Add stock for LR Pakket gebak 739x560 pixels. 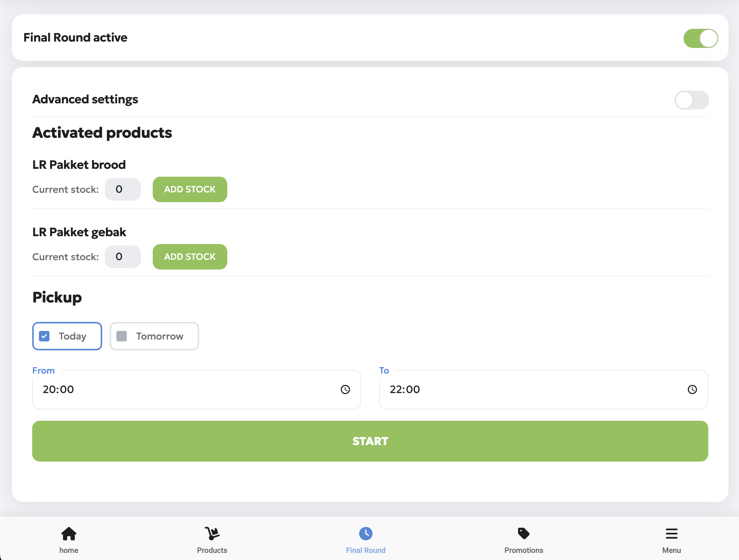coord(190,257)
